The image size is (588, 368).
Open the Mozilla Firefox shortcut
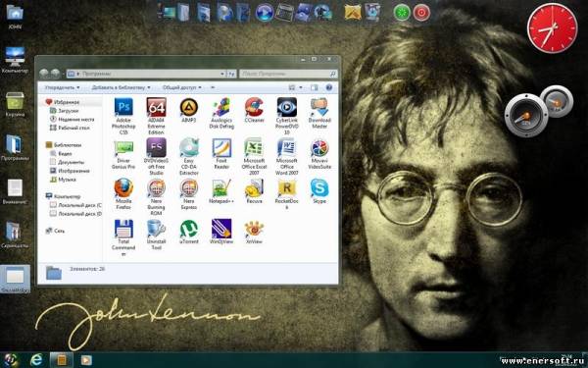click(123, 193)
